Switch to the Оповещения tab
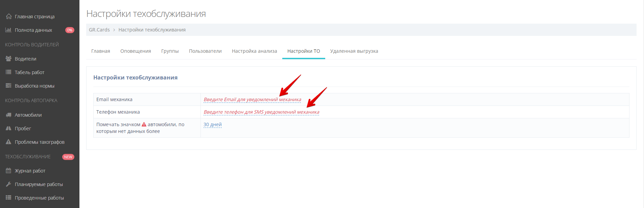The width and height of the screenshot is (644, 208). tap(136, 51)
